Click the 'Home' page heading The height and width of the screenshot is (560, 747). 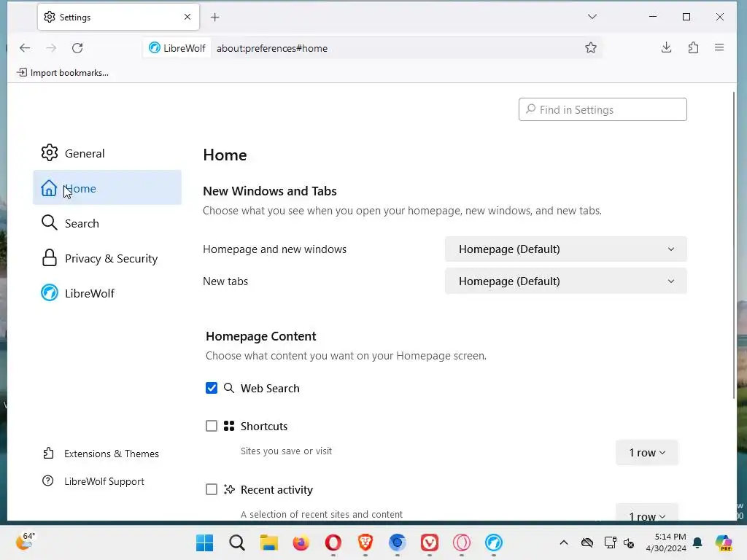225,155
